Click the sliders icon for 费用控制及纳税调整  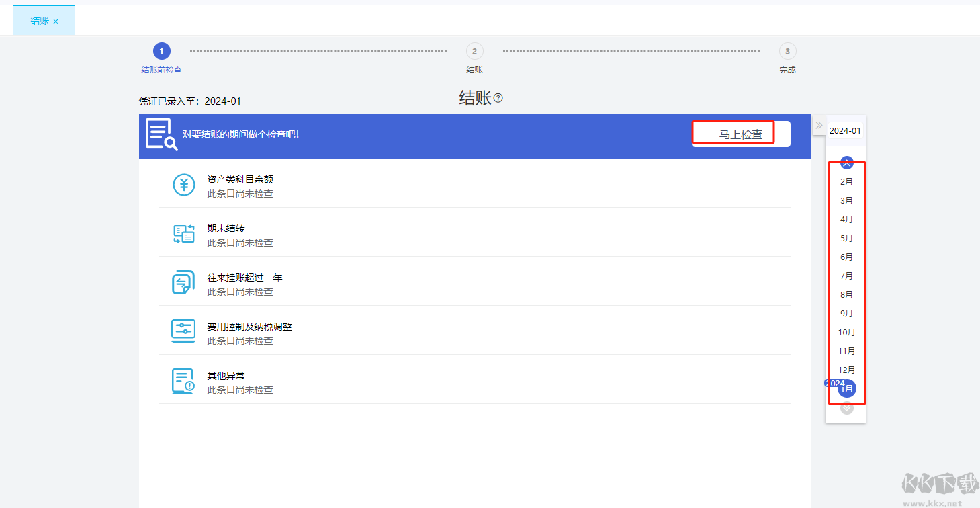[x=183, y=332]
